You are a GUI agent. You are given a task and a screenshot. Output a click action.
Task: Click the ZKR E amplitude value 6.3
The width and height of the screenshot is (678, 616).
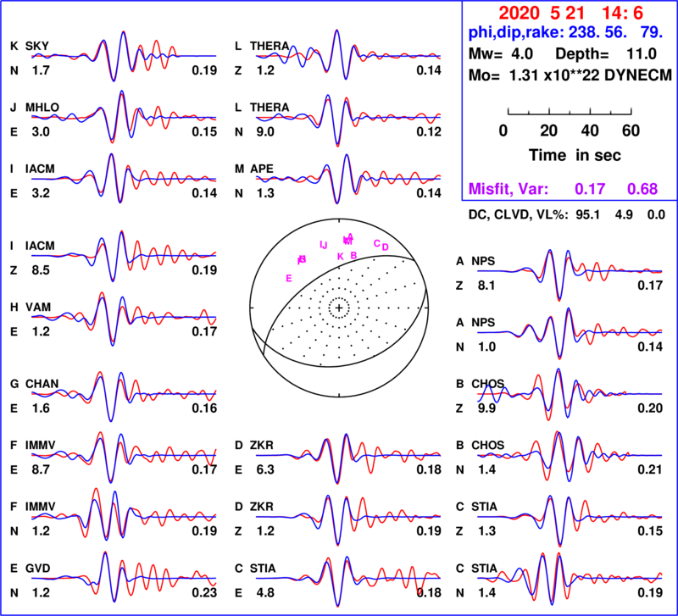(x=265, y=469)
